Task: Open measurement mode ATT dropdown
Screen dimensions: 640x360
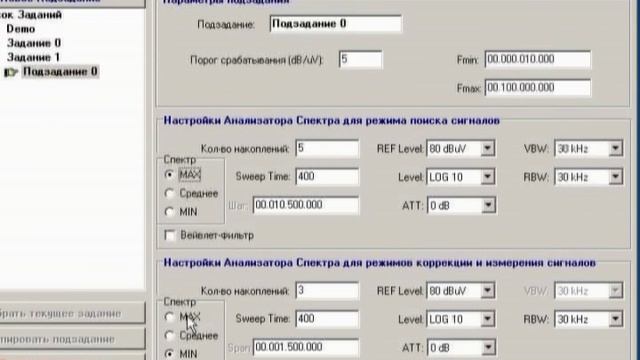Action: [x=488, y=347]
